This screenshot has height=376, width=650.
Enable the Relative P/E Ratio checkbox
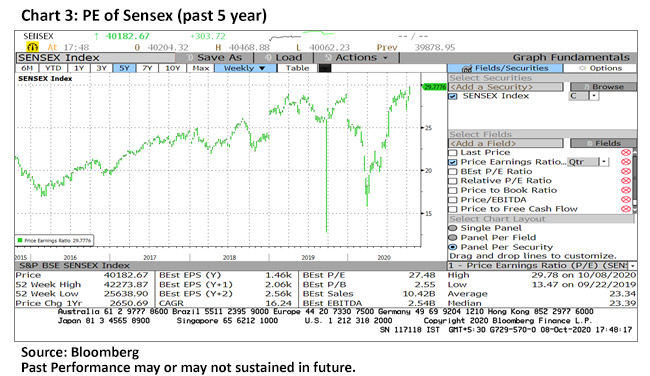tap(453, 181)
